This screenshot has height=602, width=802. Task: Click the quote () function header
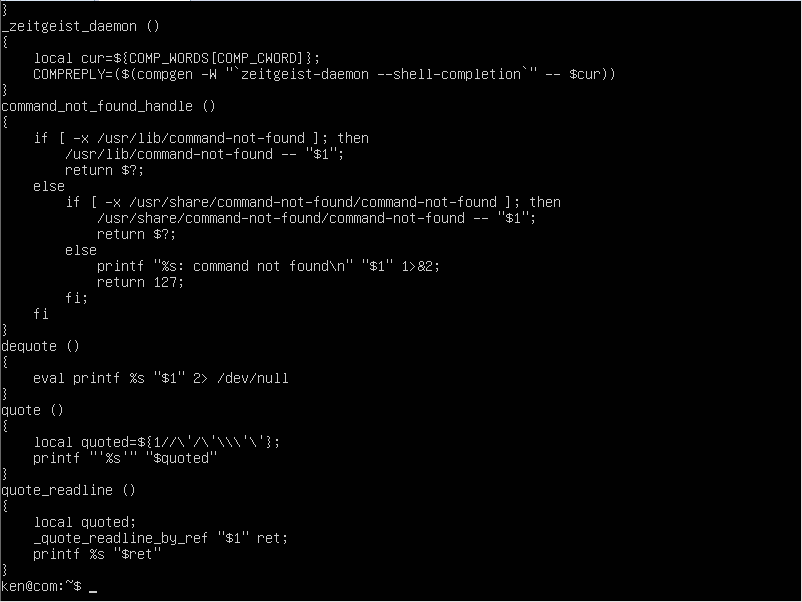32,410
